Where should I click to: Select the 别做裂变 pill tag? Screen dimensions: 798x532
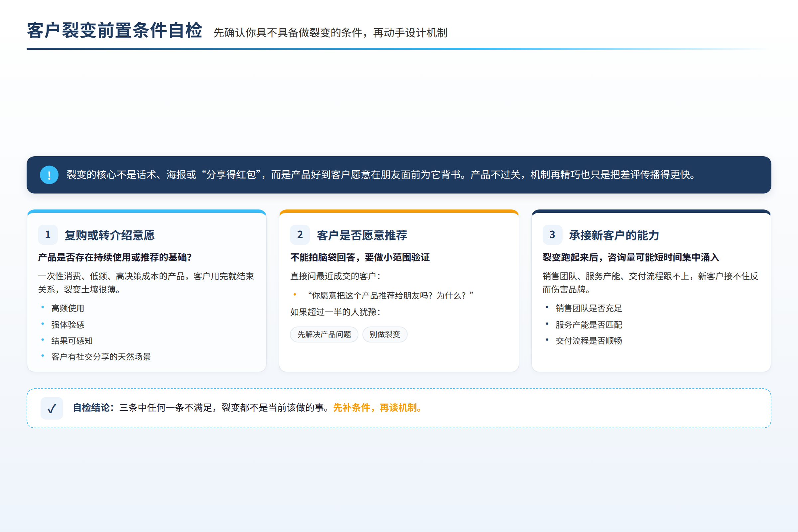tap(385, 334)
